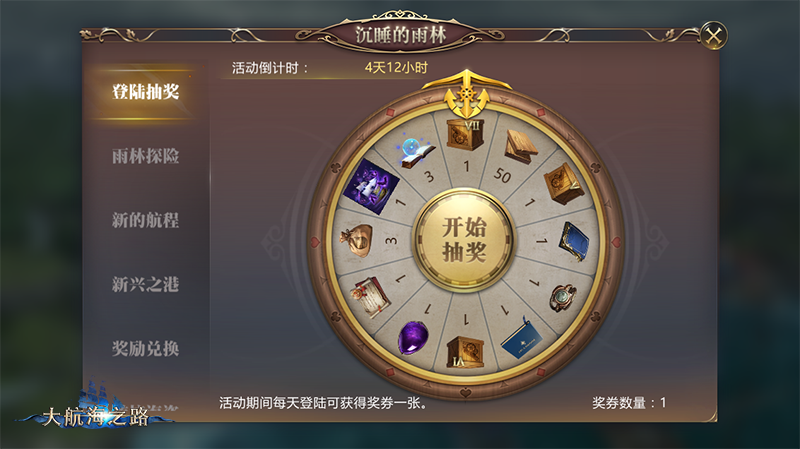Select the scroll with red seal prize
Image resolution: width=800 pixels, height=449 pixels.
pyautogui.click(x=371, y=297)
